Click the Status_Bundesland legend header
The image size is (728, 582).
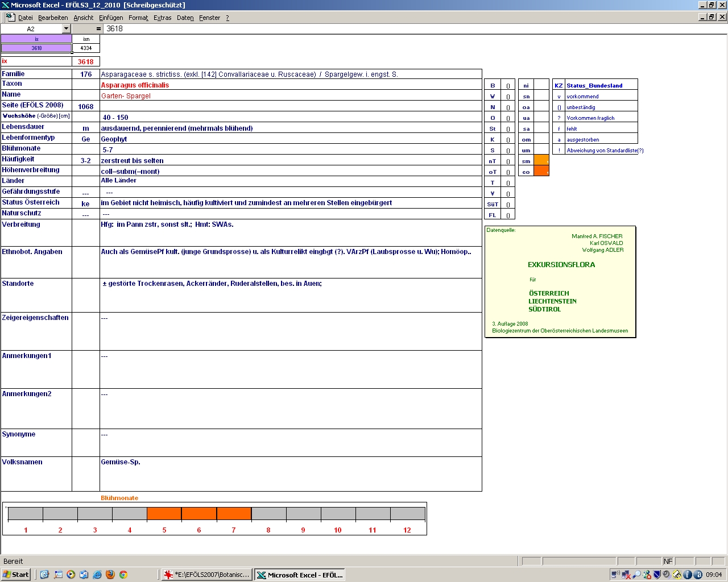[594, 85]
